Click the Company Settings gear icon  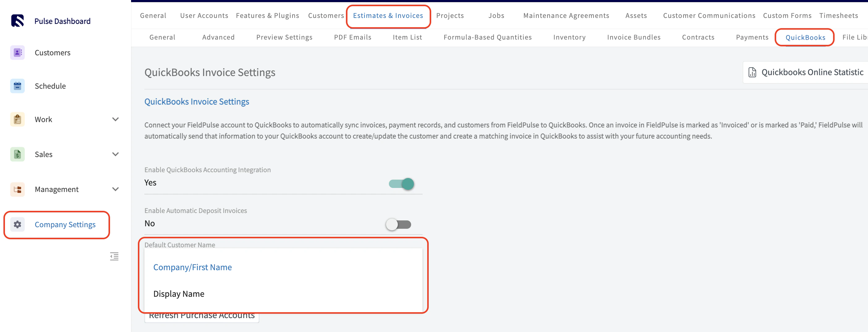pyautogui.click(x=18, y=224)
